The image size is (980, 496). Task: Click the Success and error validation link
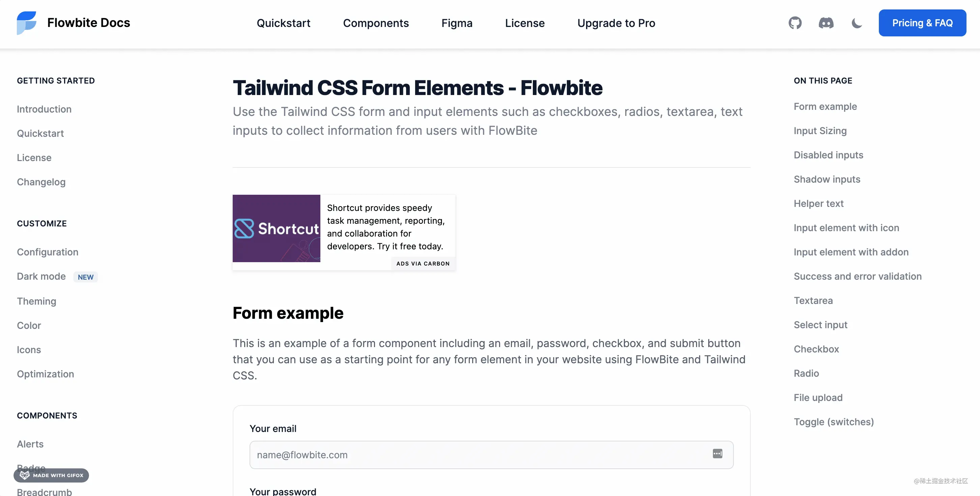pyautogui.click(x=858, y=276)
